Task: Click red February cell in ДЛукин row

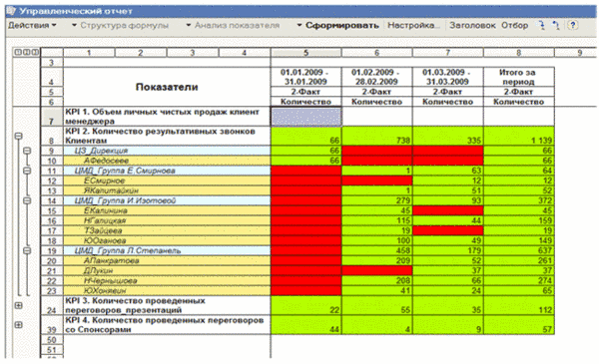Action: pyautogui.click(x=377, y=270)
